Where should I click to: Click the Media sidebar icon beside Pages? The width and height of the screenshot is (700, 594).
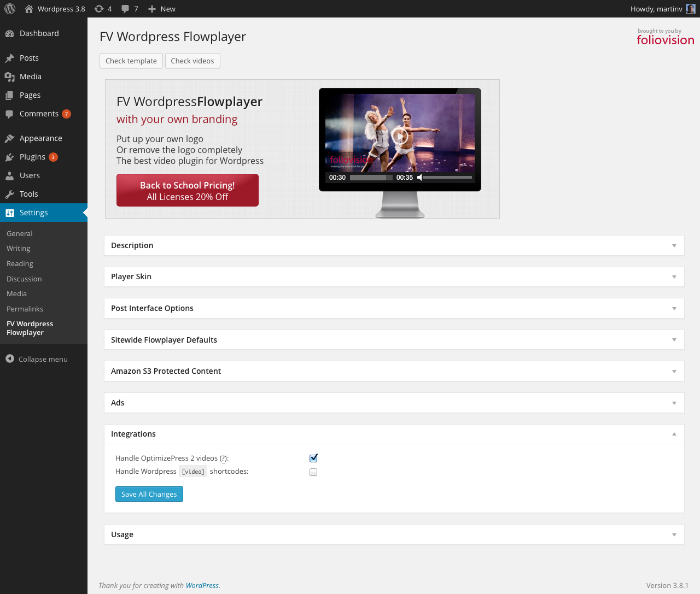tap(10, 77)
